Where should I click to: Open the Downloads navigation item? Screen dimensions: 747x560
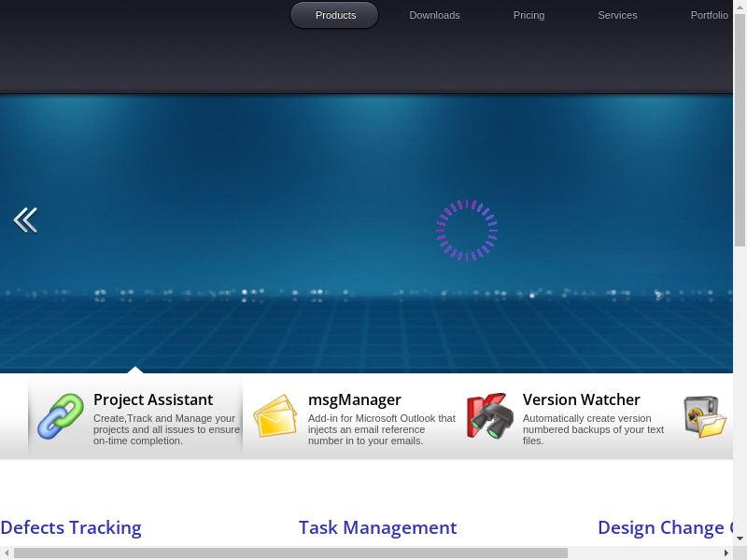click(434, 15)
